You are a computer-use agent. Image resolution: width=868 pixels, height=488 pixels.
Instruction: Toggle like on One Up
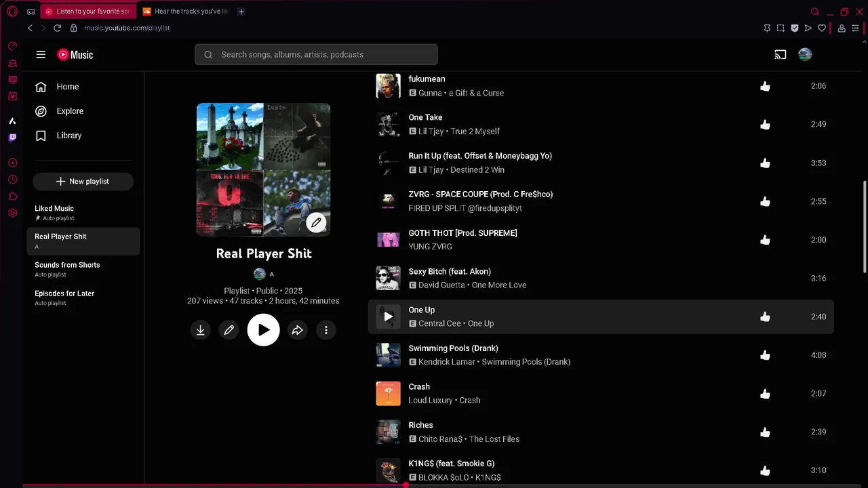tap(765, 317)
